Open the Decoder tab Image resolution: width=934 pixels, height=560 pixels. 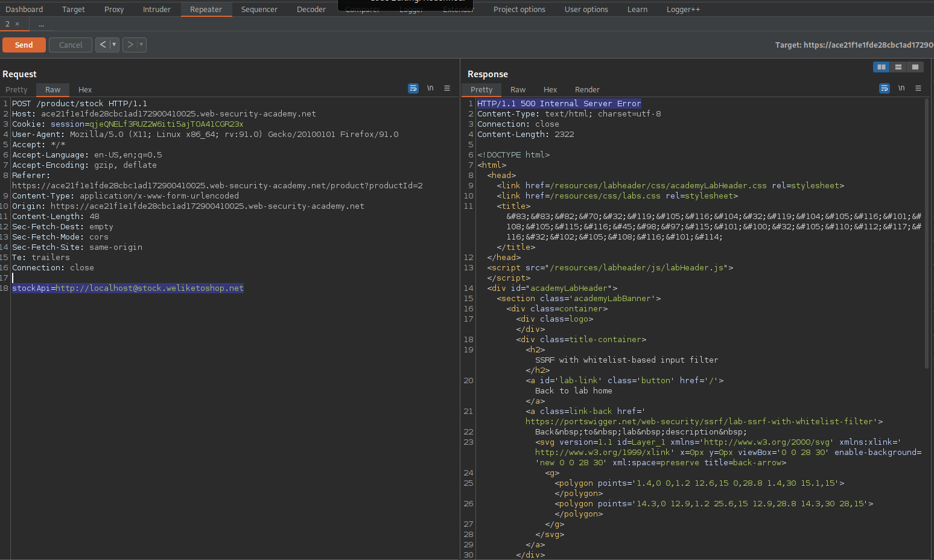tap(311, 9)
